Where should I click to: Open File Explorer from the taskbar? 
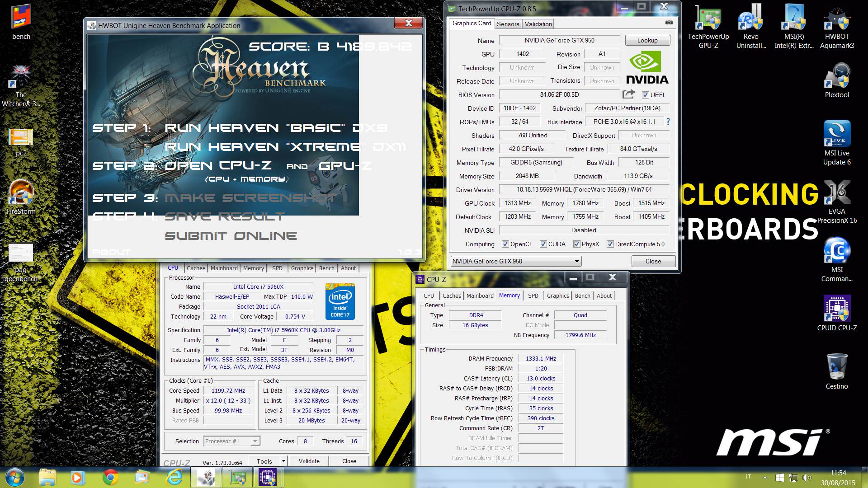coord(47,477)
